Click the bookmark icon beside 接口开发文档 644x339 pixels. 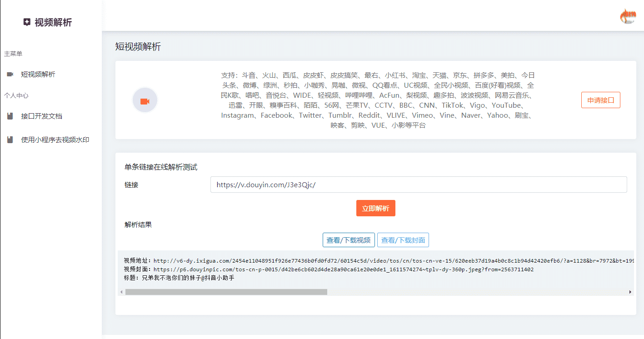pos(10,116)
